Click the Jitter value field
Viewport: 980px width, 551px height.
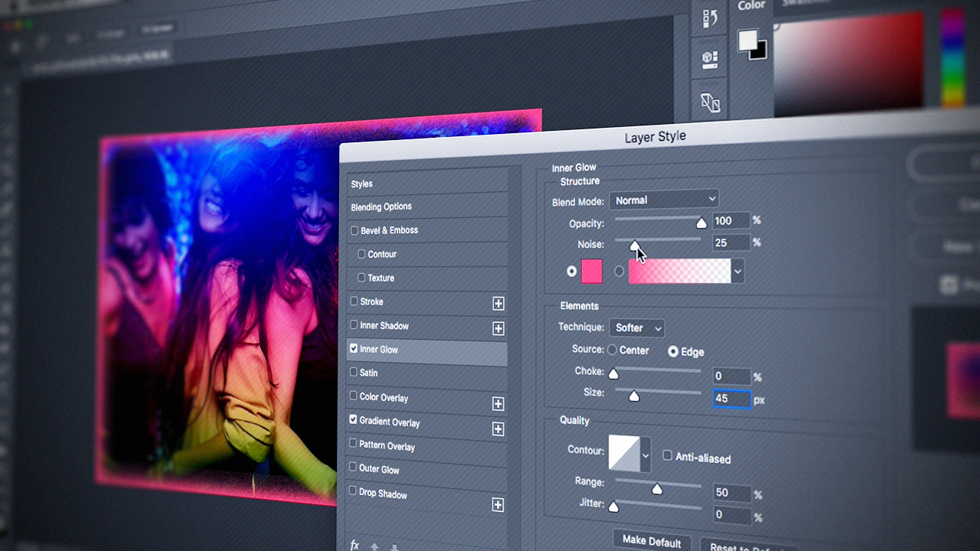[732, 514]
